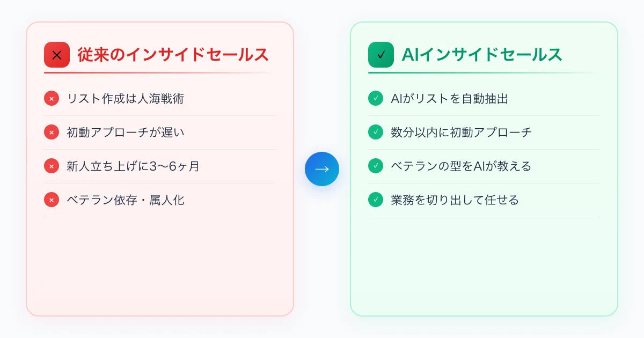Click red x icon beside 新人立ち上げに3〜6ヶ月

52,166
